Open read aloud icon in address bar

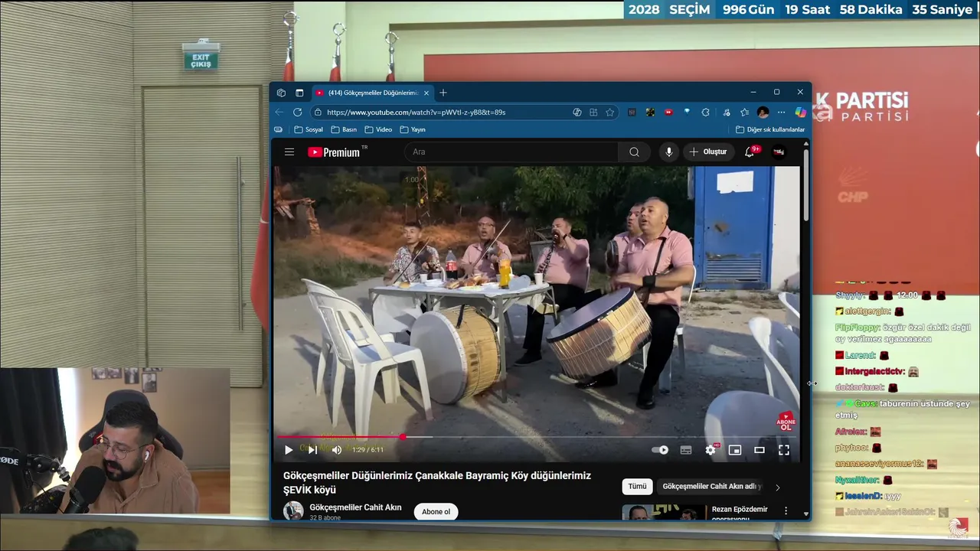pos(577,112)
